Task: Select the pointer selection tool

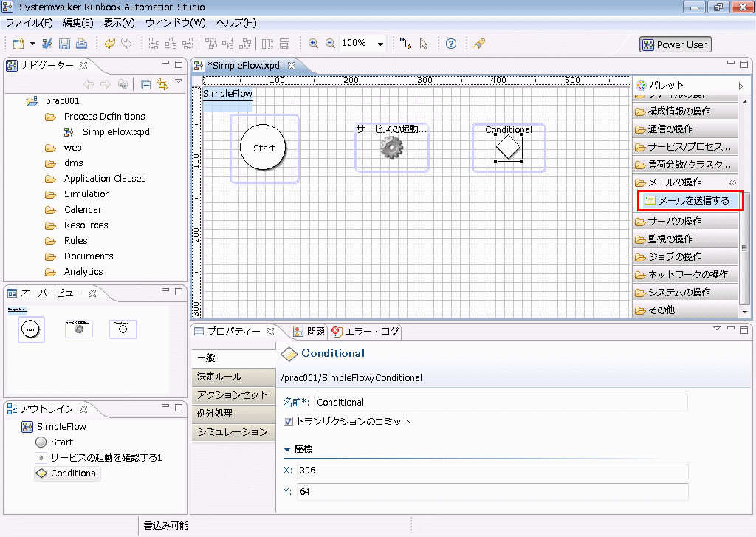Action: [423, 44]
